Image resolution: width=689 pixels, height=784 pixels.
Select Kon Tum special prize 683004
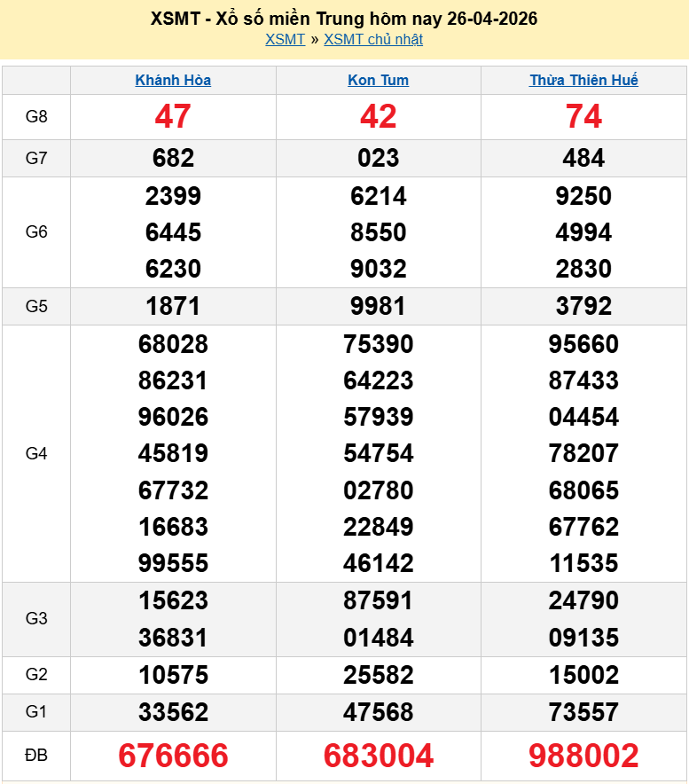point(379,756)
